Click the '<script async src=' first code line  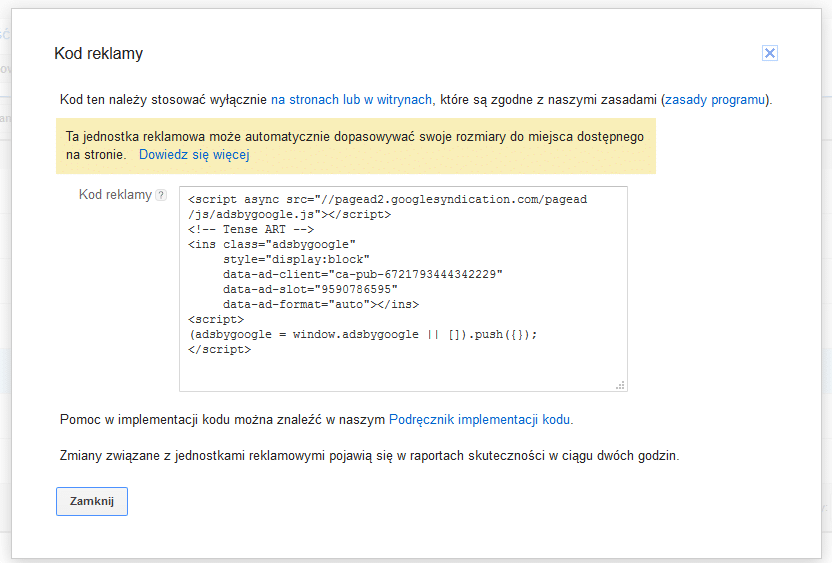pos(387,200)
